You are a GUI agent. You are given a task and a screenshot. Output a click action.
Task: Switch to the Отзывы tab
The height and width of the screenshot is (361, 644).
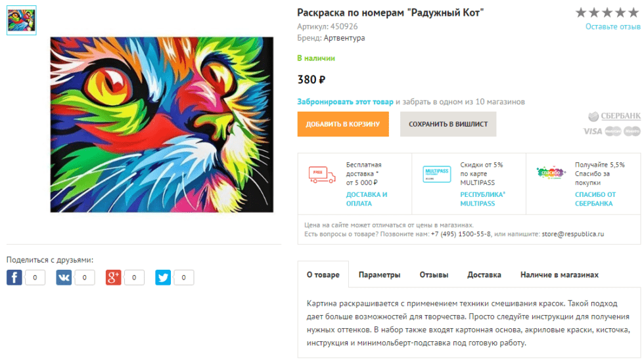pos(434,275)
